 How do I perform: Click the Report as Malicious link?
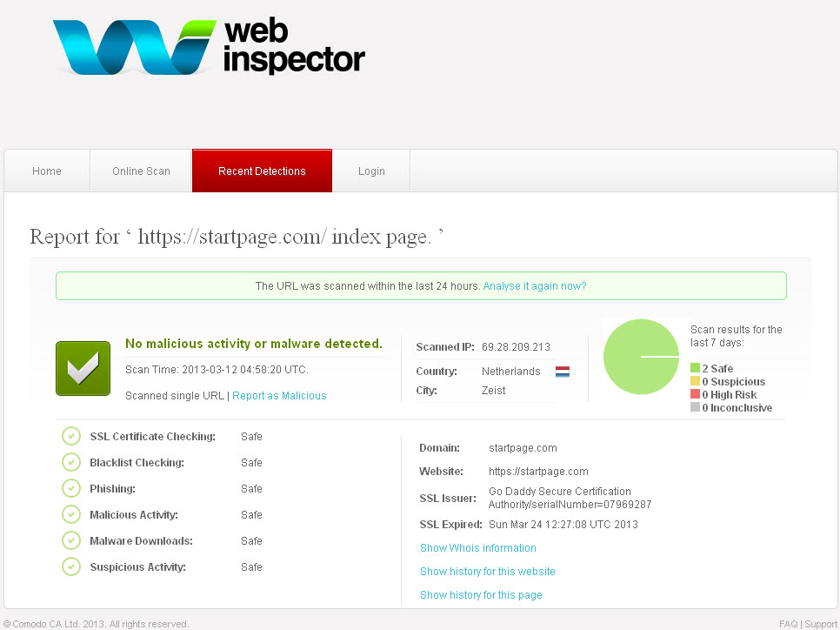click(x=279, y=396)
